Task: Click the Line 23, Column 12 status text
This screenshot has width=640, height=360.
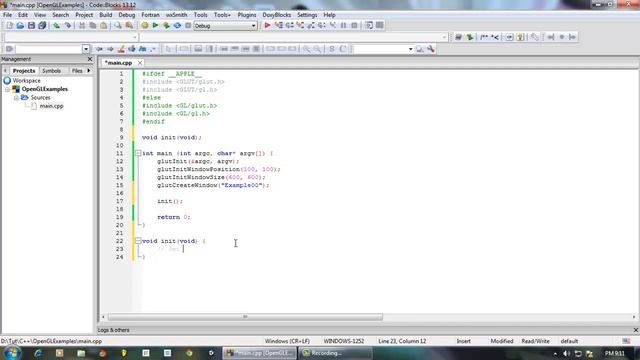Action: [x=402, y=341]
